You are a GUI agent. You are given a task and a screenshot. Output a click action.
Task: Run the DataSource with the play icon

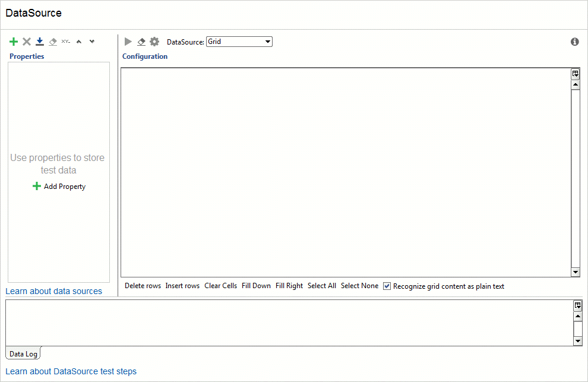coord(128,41)
